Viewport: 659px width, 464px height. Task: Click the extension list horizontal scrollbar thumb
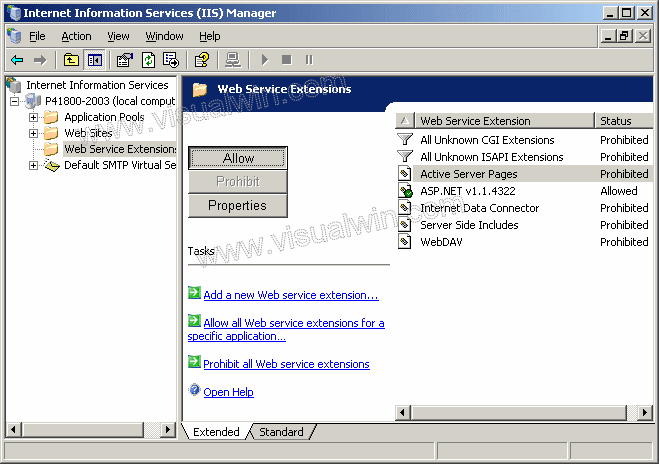(519, 412)
